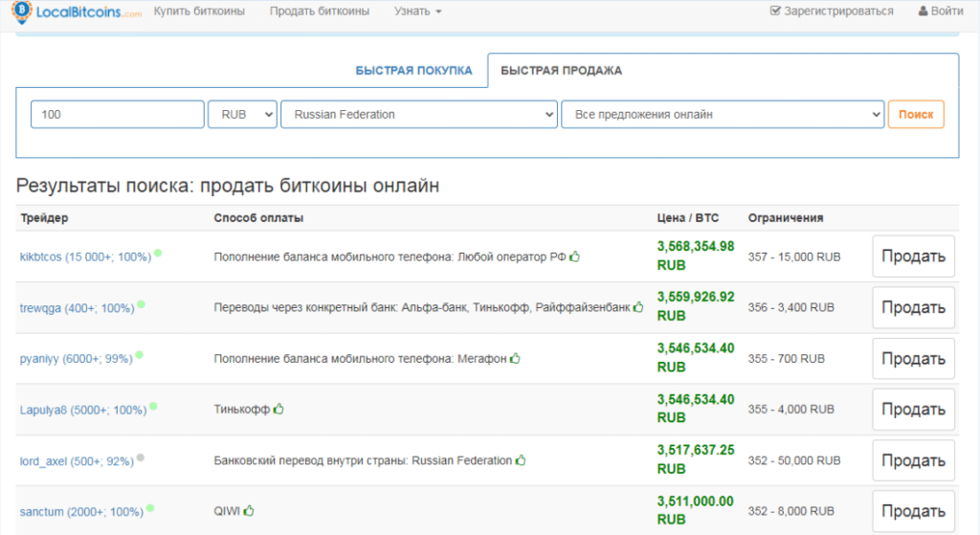Open trader profile sanctum (2000+; 100%)
The height and width of the screenshot is (535, 980).
tap(82, 512)
